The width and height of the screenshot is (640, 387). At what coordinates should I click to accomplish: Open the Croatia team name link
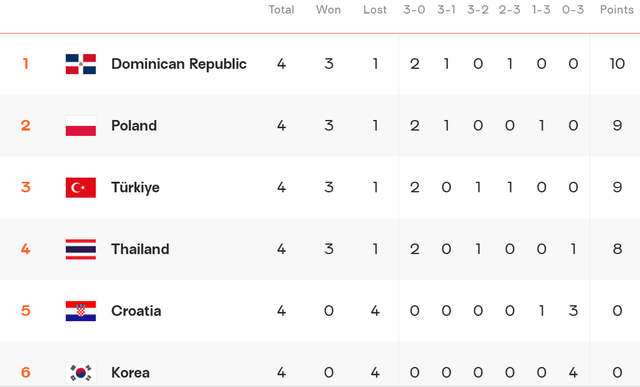pos(136,311)
